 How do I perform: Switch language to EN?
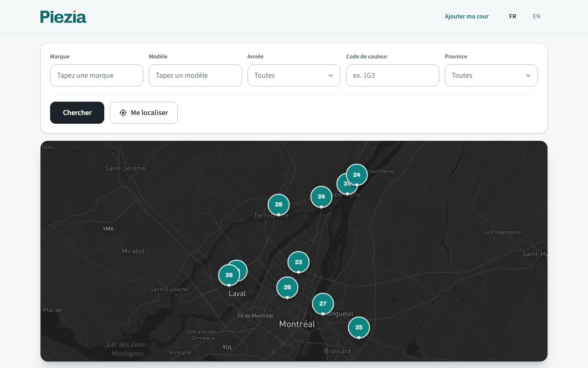pos(537,17)
